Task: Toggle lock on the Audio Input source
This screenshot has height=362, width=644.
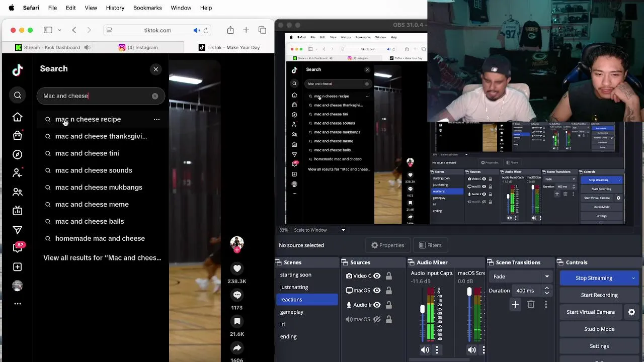Action: tap(389, 305)
